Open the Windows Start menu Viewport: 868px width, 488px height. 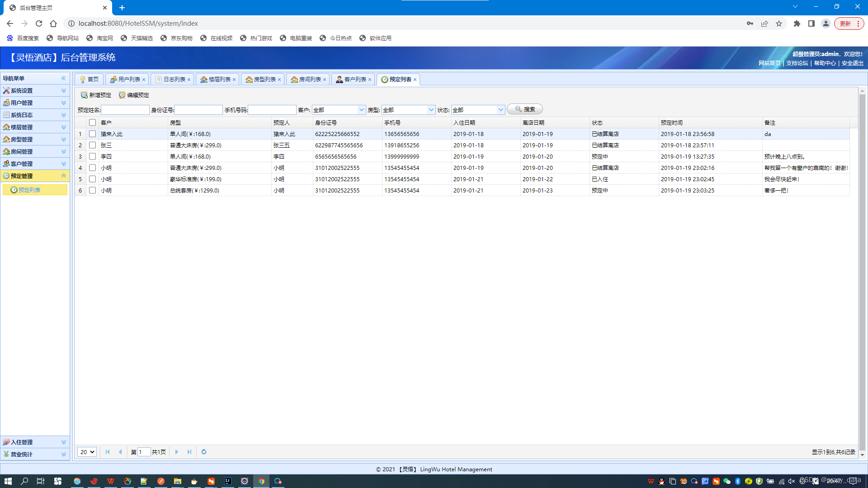point(8,481)
